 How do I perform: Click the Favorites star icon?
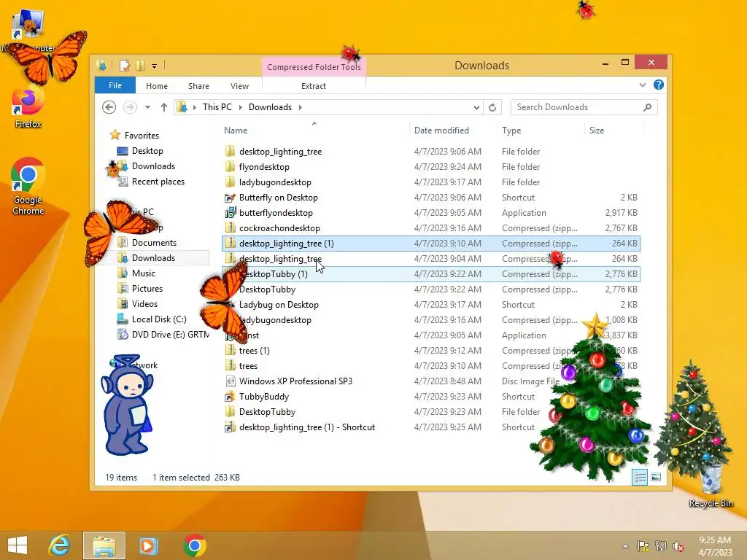tap(115, 135)
